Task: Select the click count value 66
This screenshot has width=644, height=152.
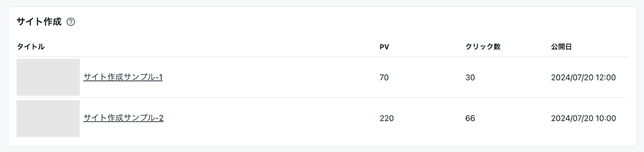Action: coord(470,118)
